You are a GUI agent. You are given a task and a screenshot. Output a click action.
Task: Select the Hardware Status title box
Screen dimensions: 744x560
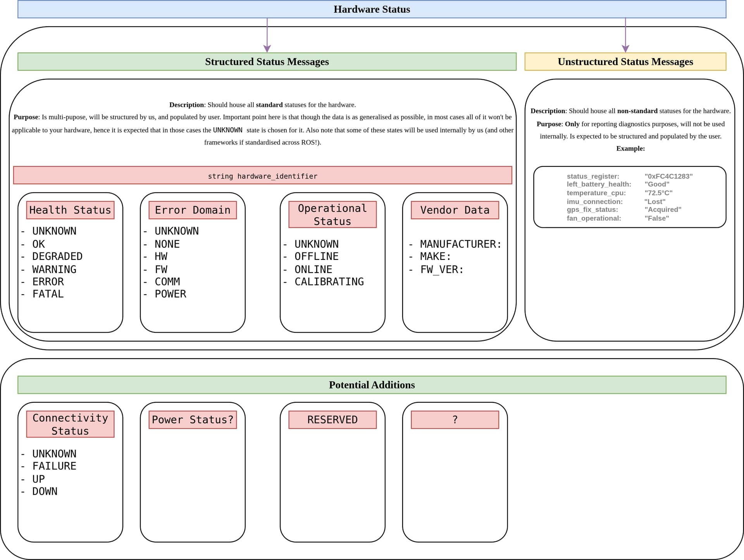(x=372, y=9)
